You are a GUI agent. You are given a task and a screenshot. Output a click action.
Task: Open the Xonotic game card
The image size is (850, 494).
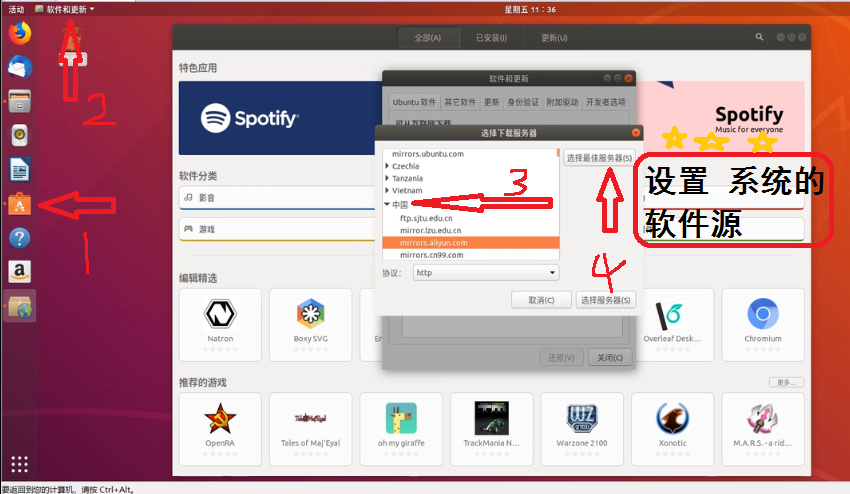tap(672, 429)
